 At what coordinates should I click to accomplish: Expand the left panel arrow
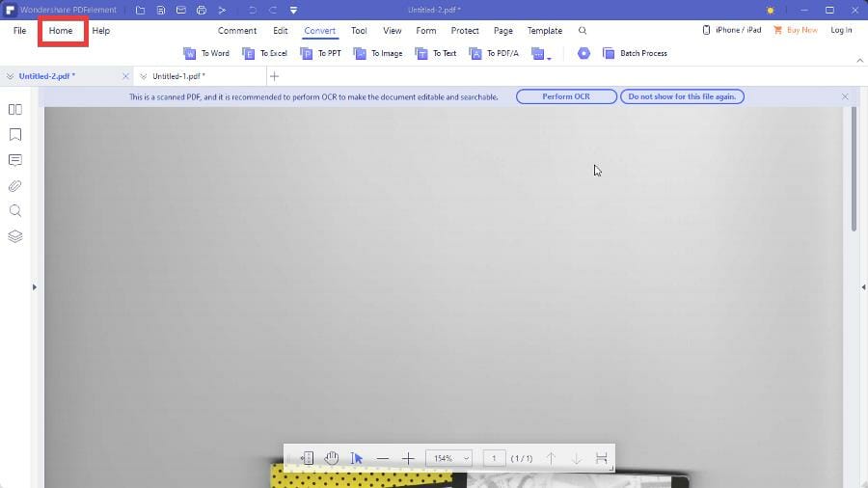[35, 287]
